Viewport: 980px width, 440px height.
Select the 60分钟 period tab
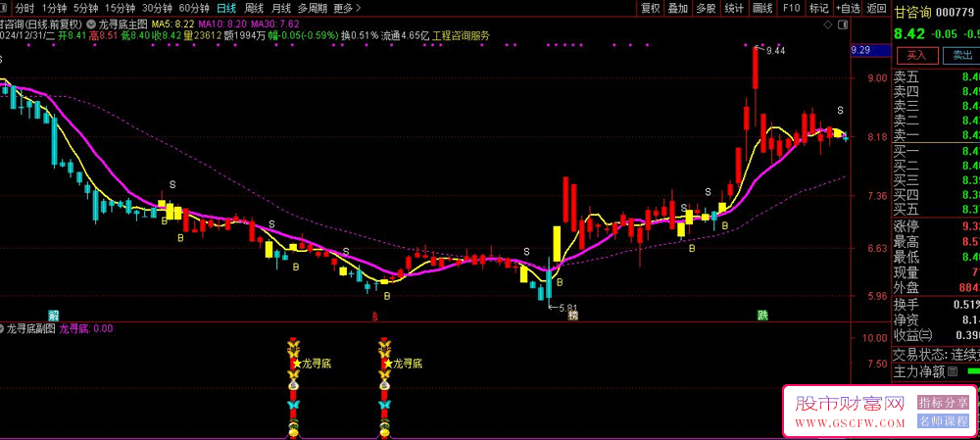tap(194, 8)
